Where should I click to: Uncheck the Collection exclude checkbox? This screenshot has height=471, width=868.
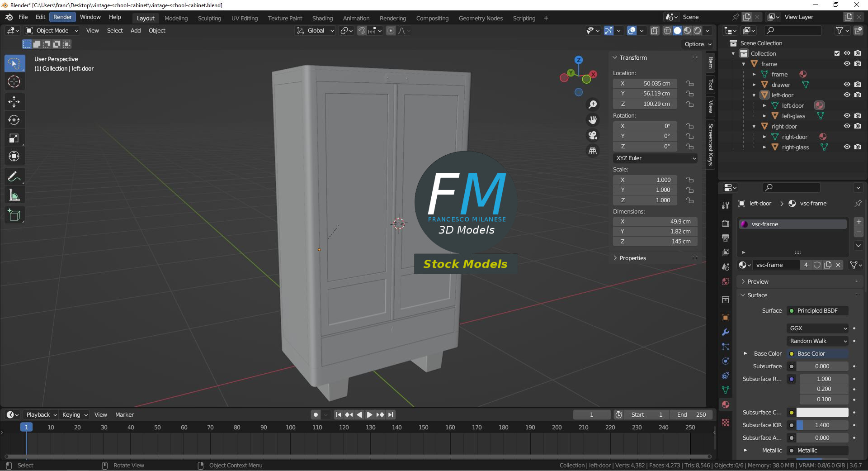coord(837,53)
